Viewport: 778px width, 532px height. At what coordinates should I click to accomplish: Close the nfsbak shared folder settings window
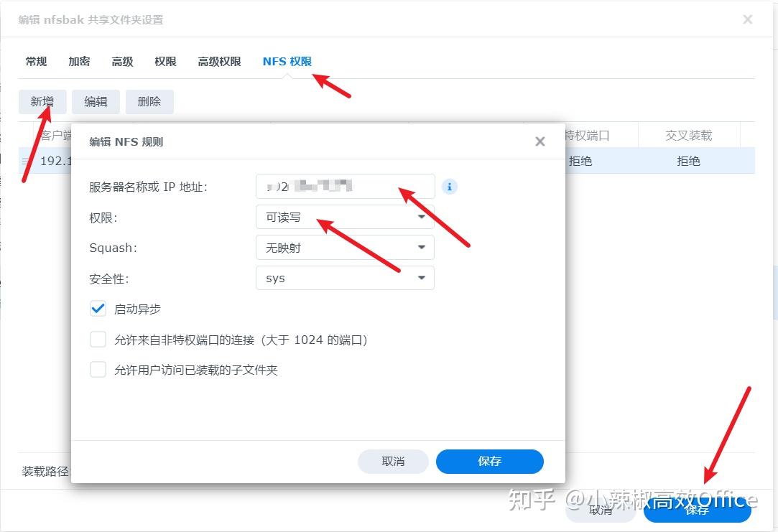tap(748, 19)
